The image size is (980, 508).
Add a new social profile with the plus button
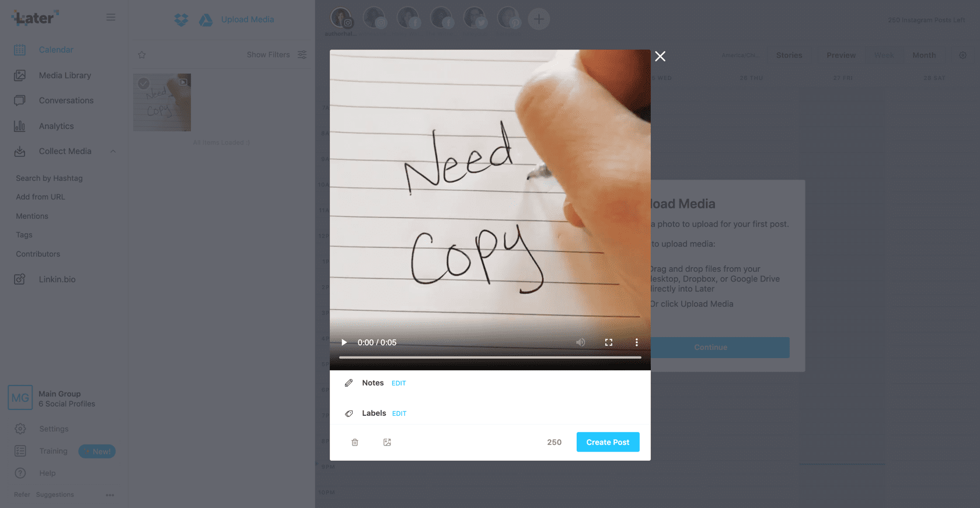[539, 19]
